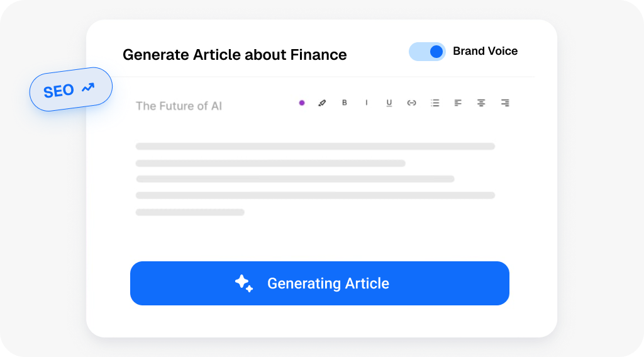This screenshot has height=357, width=644.
Task: Apply bold formatting
Action: [x=344, y=103]
